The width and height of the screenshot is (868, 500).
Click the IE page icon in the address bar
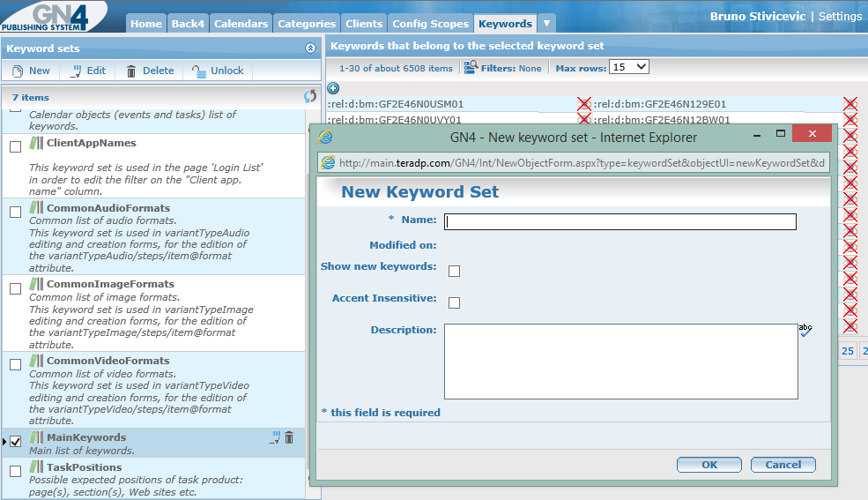tap(329, 163)
